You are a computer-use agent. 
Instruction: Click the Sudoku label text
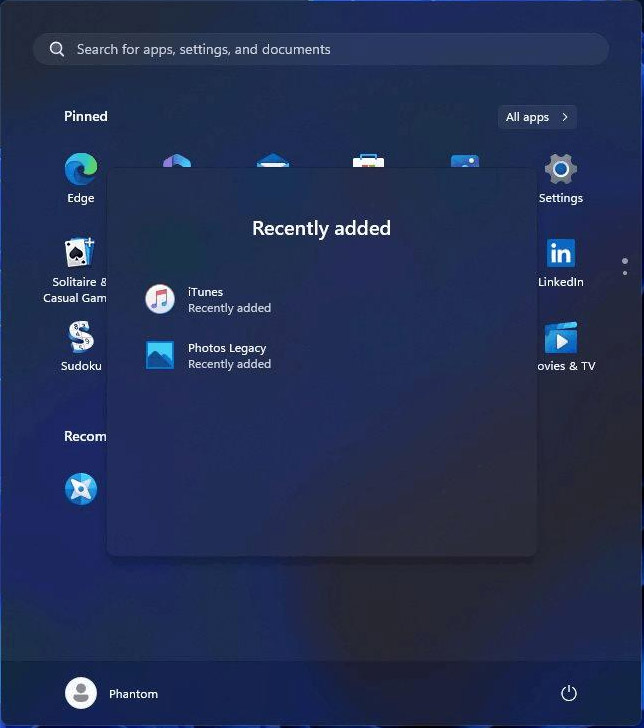(81, 366)
